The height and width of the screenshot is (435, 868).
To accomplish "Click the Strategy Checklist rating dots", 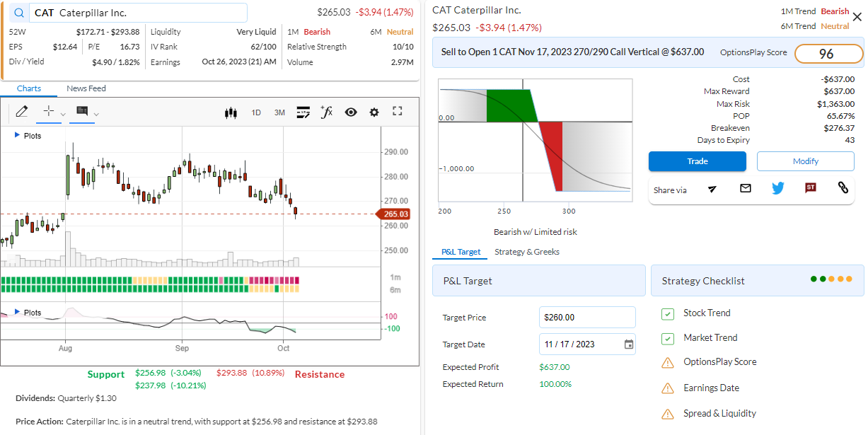I will (x=831, y=279).
